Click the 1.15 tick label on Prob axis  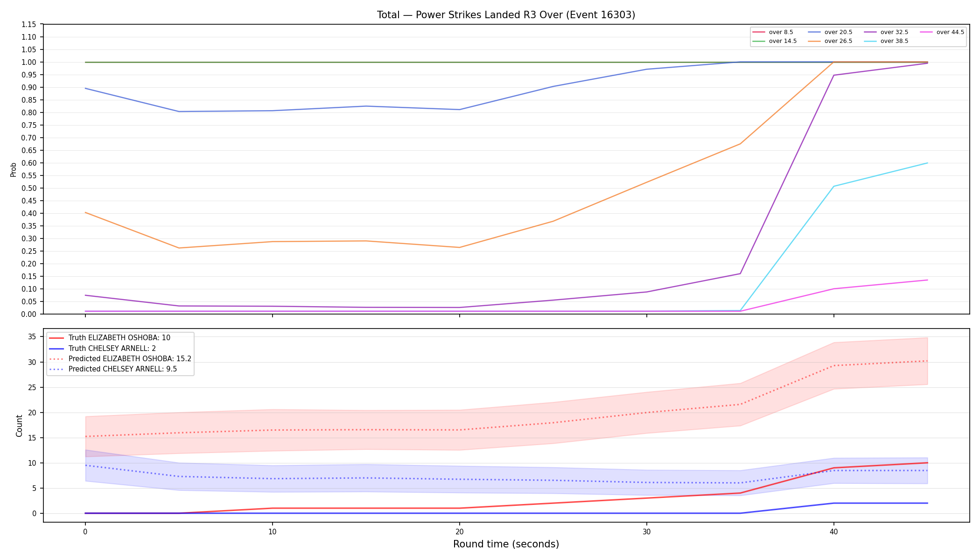coord(29,24)
